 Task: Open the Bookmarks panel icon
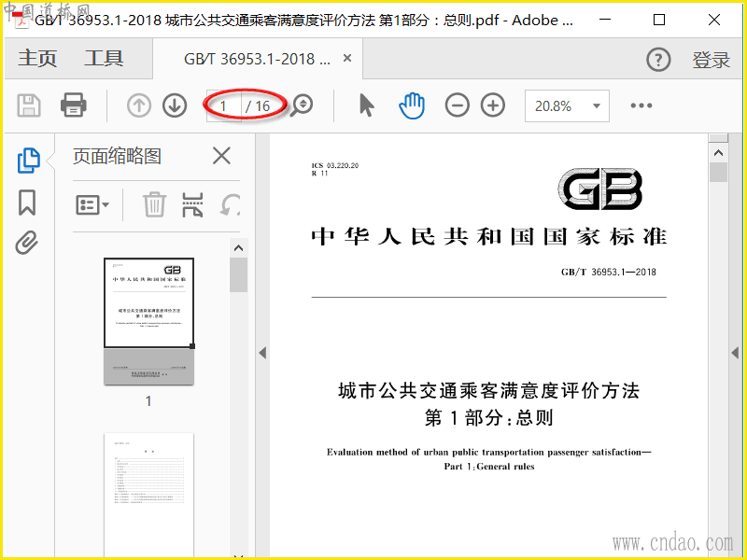click(x=27, y=203)
